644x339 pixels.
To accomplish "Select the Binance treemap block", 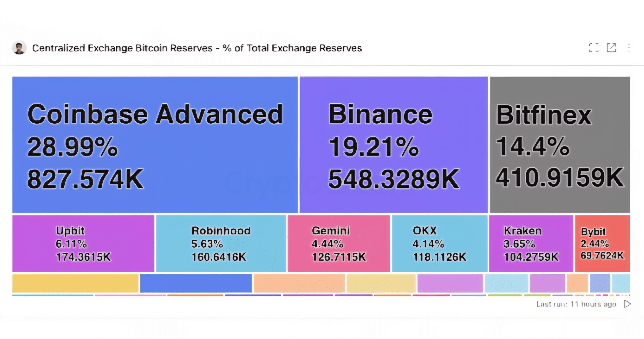I will coord(393,145).
